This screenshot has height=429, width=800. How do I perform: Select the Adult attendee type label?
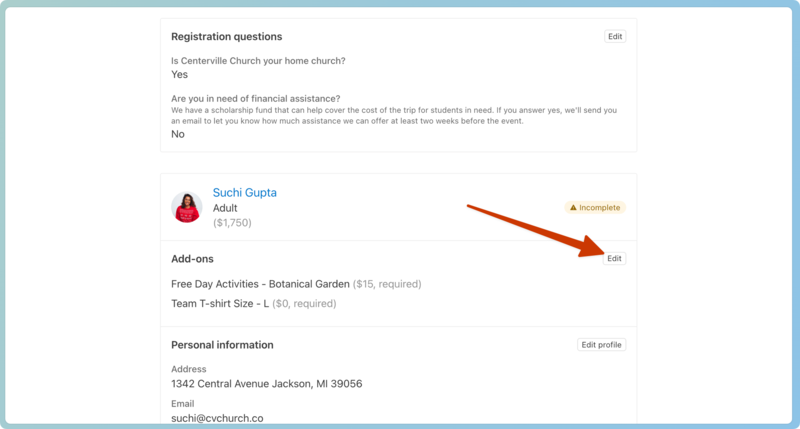(227, 208)
